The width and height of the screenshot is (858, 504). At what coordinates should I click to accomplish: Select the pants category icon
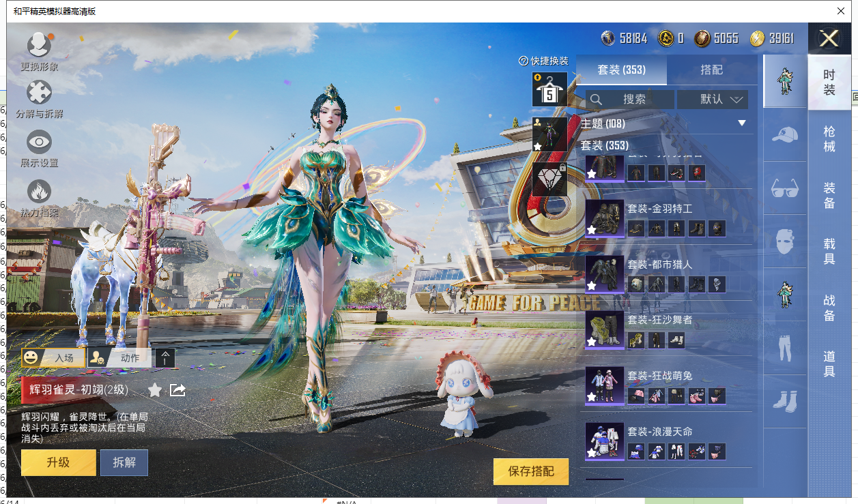pos(785,348)
